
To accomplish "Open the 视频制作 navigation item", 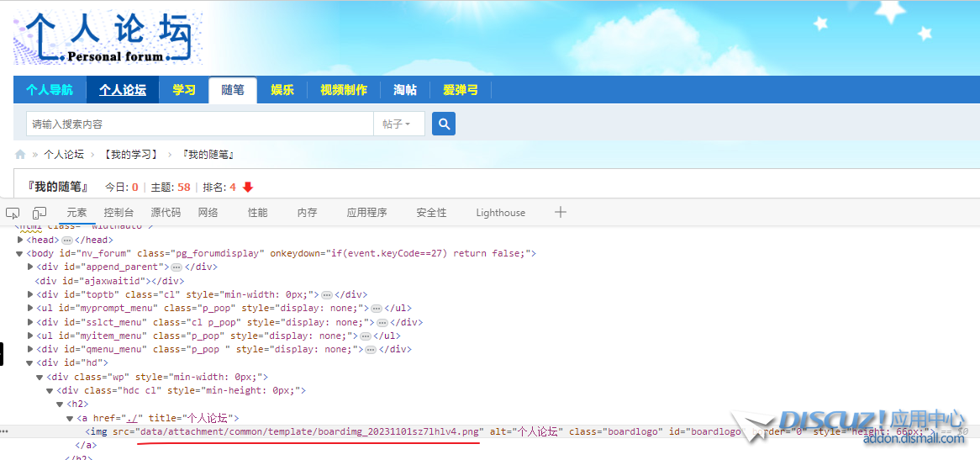I will (343, 90).
